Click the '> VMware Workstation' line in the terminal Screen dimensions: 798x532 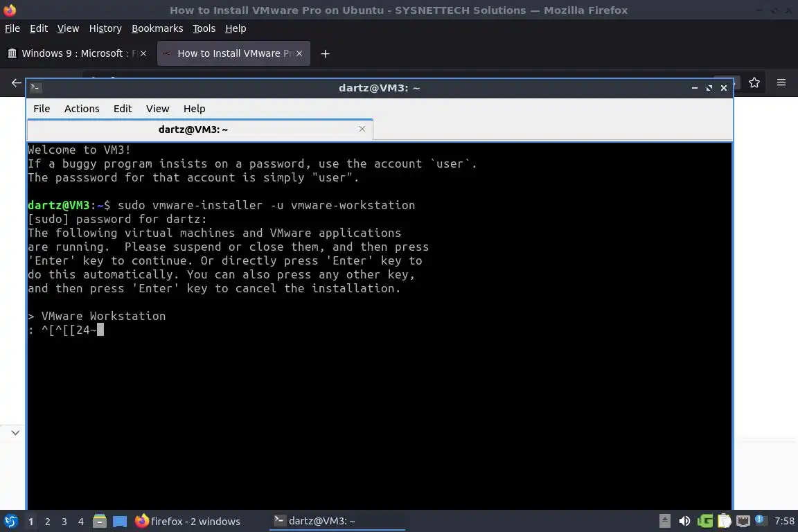[97, 316]
